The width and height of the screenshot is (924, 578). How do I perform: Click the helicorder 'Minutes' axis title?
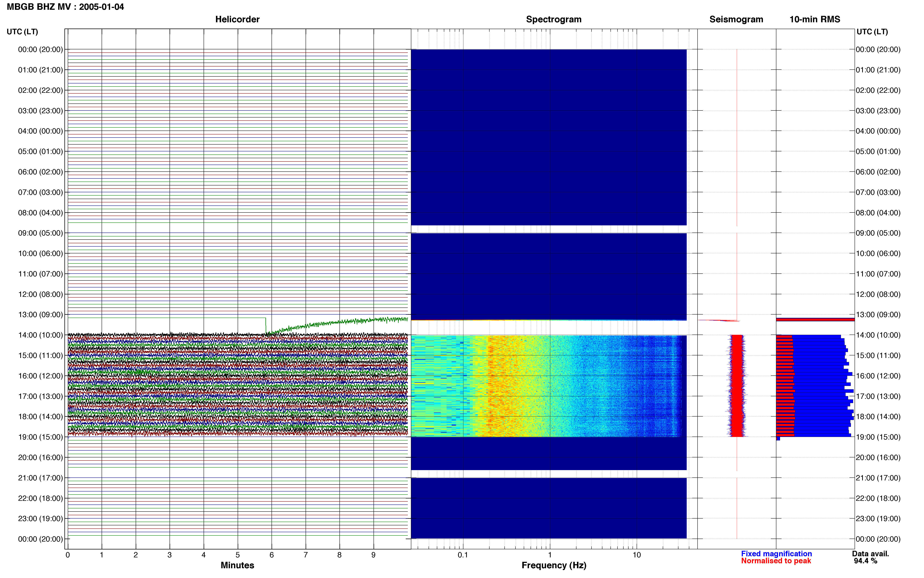point(237,565)
